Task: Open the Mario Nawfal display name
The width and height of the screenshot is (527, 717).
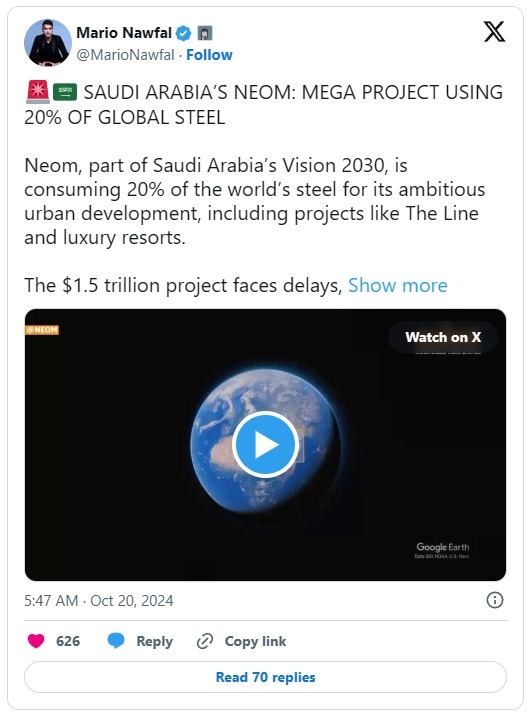Action: click(x=124, y=33)
